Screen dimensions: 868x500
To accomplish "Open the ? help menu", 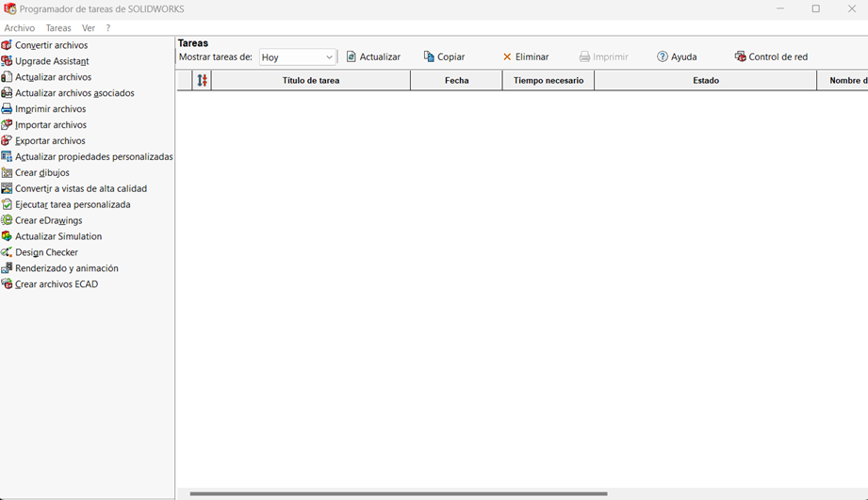I will point(108,27).
